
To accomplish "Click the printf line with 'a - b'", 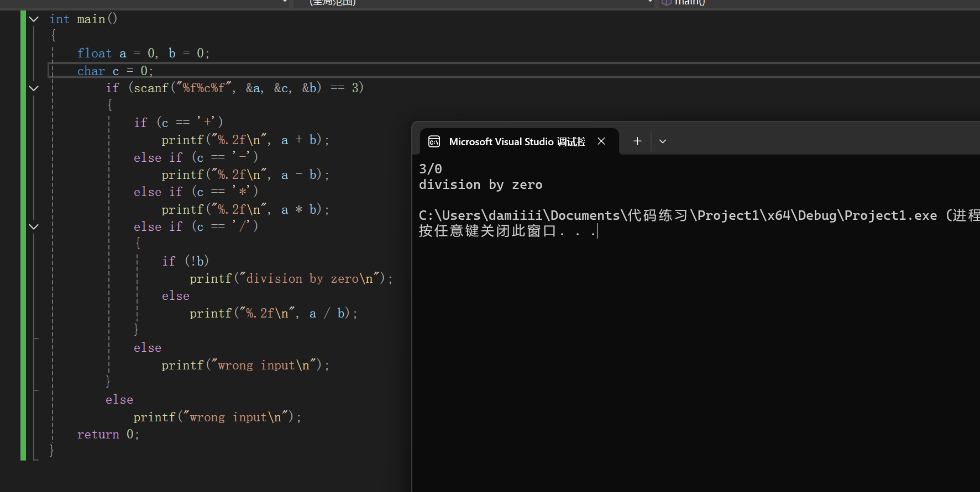I will pos(245,174).
